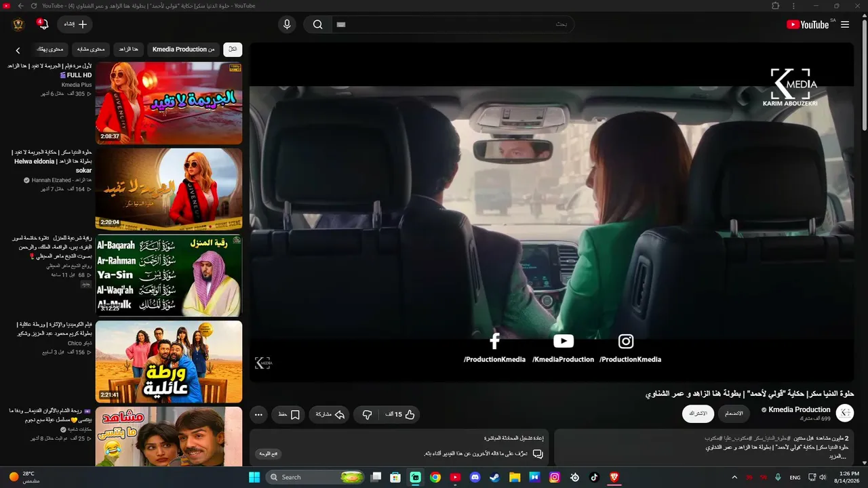Viewport: 868px width, 488px height.
Task: Open the weather widget showing 28°C
Action: [x=24, y=477]
